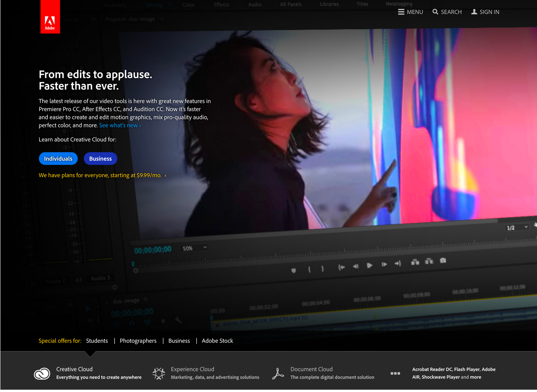The height and width of the screenshot is (392, 537).
Task: Select the Students special offer
Action: point(97,341)
